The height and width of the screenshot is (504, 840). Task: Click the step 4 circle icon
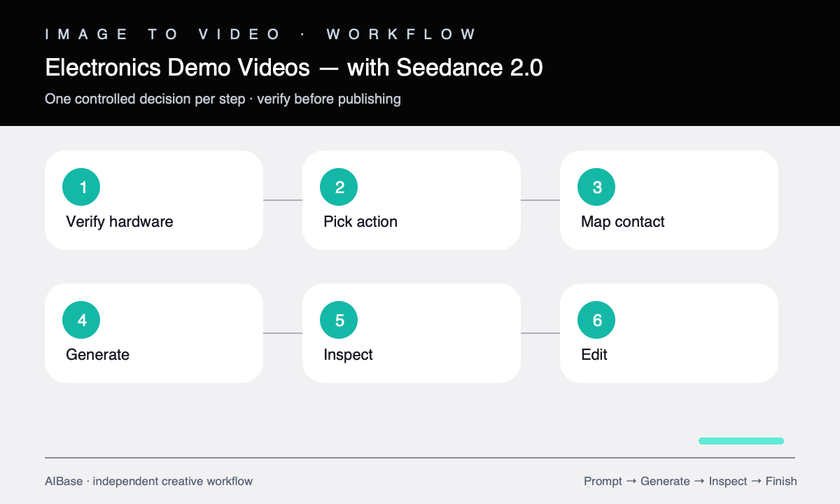click(x=81, y=320)
